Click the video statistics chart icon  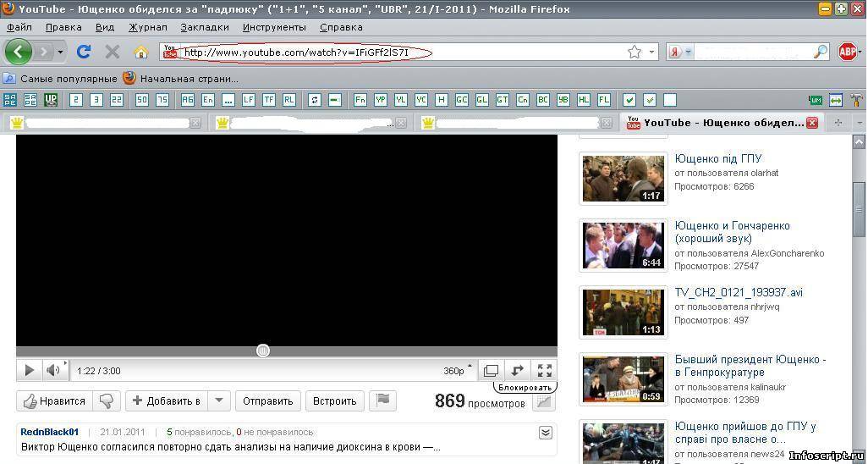544,401
